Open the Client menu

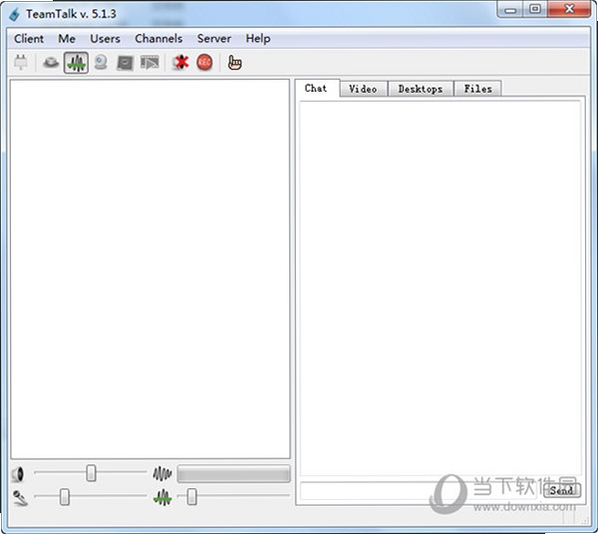point(29,39)
